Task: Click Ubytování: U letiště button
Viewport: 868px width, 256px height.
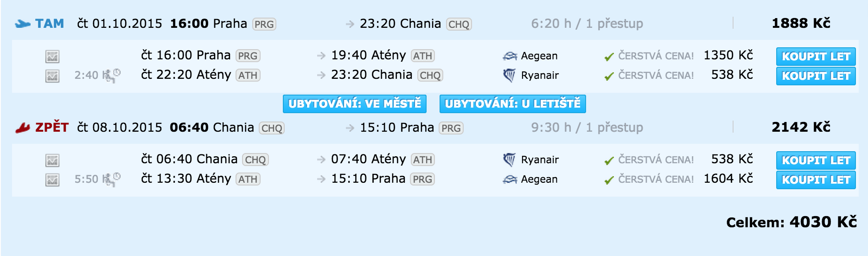Action: pyautogui.click(x=512, y=104)
